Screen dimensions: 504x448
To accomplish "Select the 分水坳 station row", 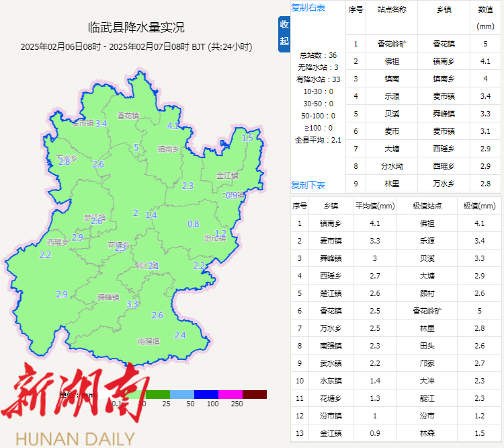I will pyautogui.click(x=391, y=165).
